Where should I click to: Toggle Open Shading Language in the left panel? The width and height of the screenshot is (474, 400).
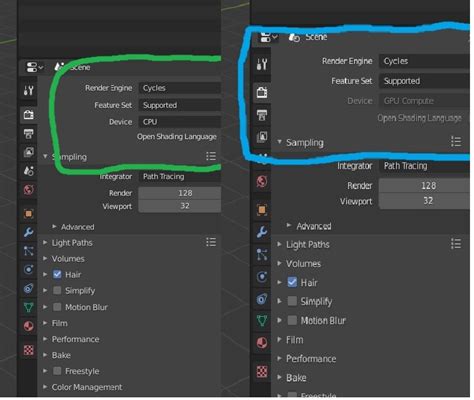coord(177,137)
